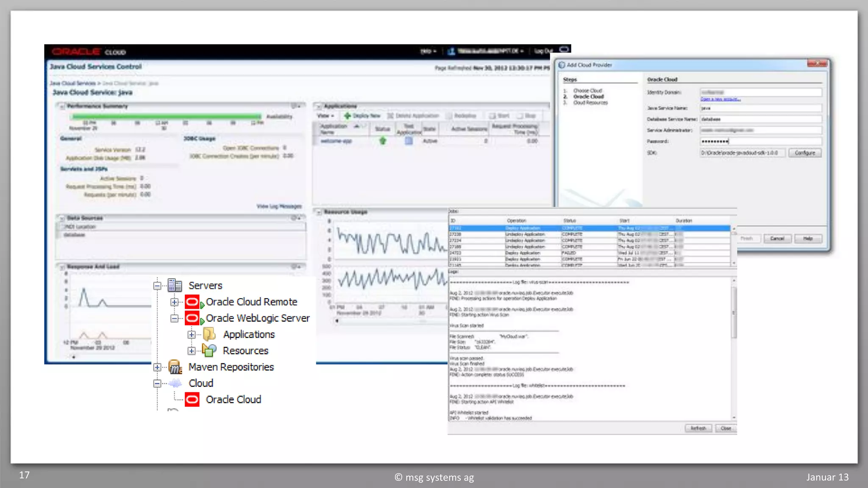Click the Resources node icon
Image resolution: width=868 pixels, height=488 pixels.
(209, 350)
